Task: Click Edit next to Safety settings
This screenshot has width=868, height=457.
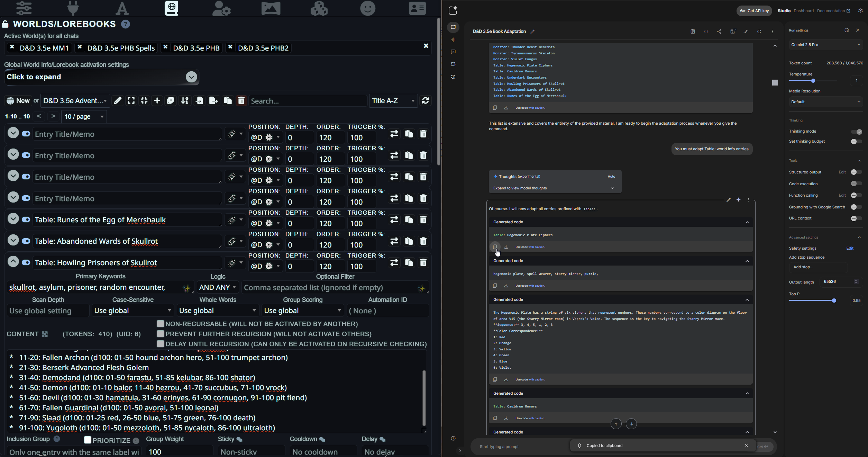Action: [850, 248]
